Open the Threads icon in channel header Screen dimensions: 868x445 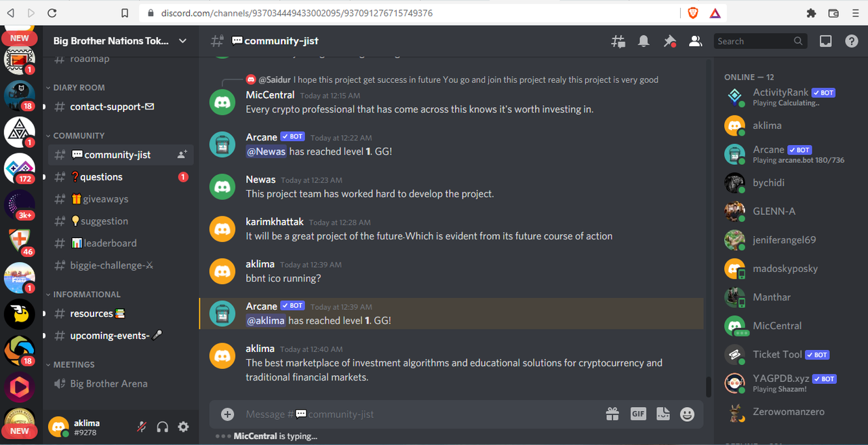(x=618, y=41)
